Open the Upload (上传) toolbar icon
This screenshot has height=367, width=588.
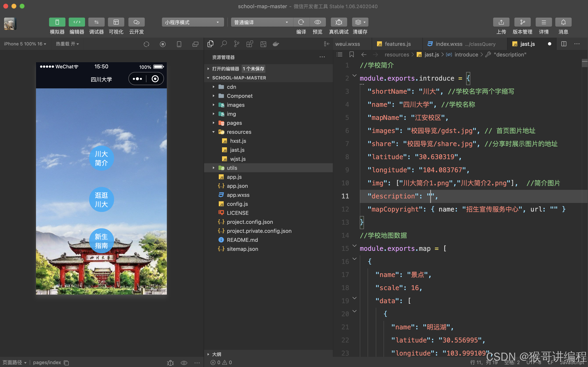[x=501, y=22]
